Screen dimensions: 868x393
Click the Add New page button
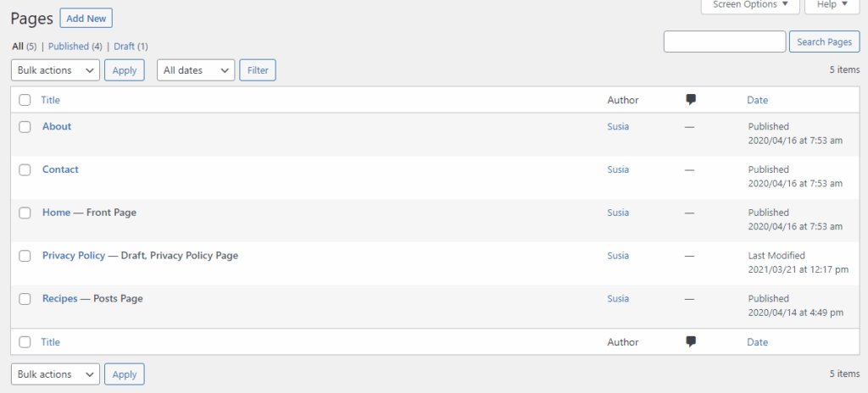pyautogui.click(x=86, y=18)
